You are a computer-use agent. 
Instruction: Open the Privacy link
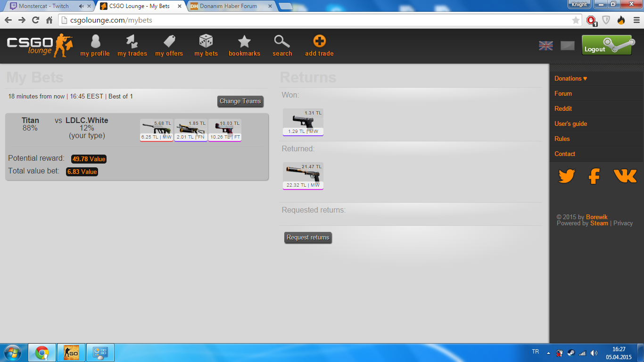tap(623, 223)
